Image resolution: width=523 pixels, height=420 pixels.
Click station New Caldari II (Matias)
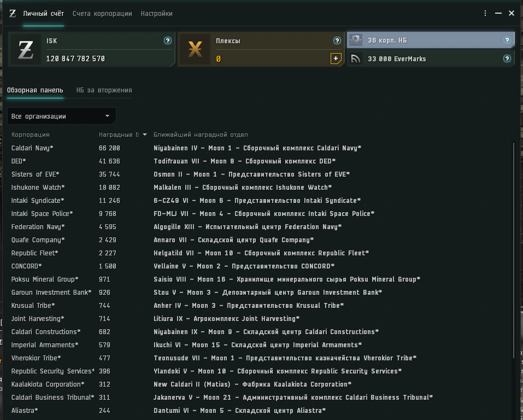pyautogui.click(x=252, y=384)
